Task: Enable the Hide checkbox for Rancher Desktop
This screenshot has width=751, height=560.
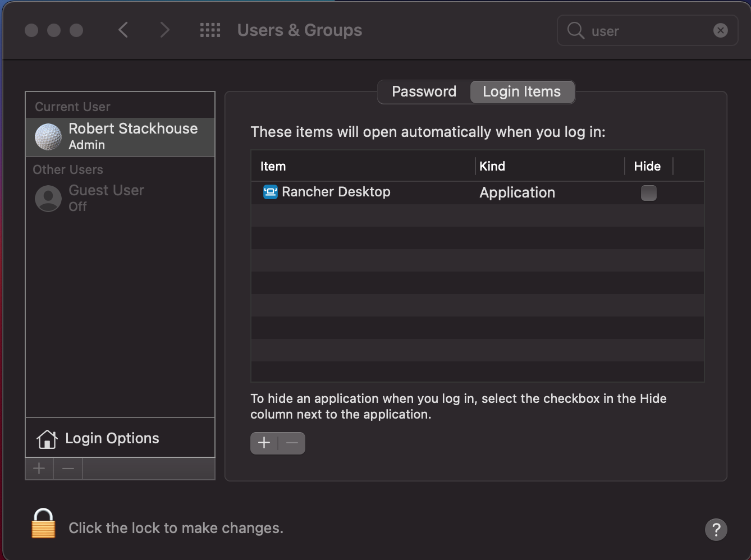Action: [648, 192]
